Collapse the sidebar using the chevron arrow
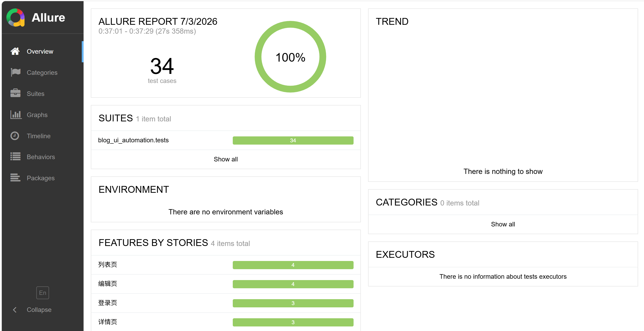The image size is (644, 331). [x=15, y=310]
